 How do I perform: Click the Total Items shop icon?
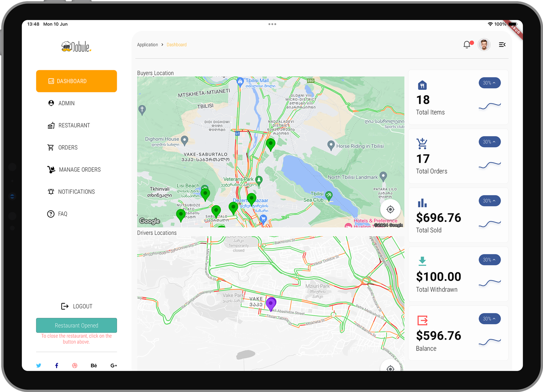coord(422,85)
